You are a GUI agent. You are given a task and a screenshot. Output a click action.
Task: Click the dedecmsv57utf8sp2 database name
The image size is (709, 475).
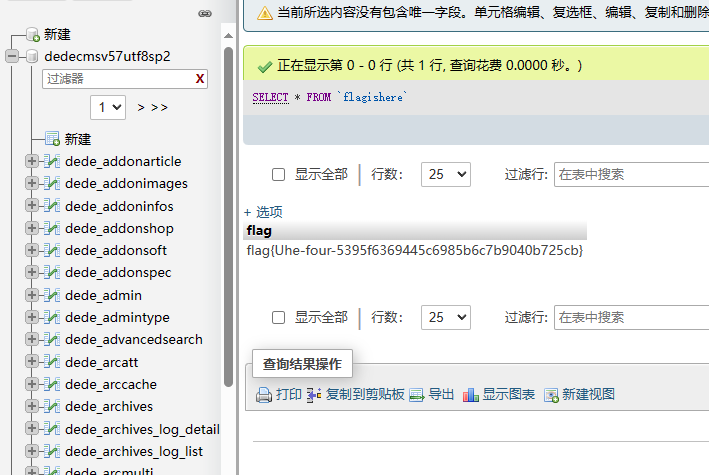108,57
